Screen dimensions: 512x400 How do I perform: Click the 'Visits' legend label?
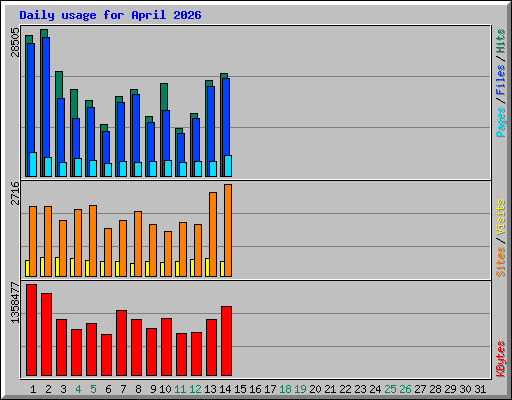[x=500, y=217]
